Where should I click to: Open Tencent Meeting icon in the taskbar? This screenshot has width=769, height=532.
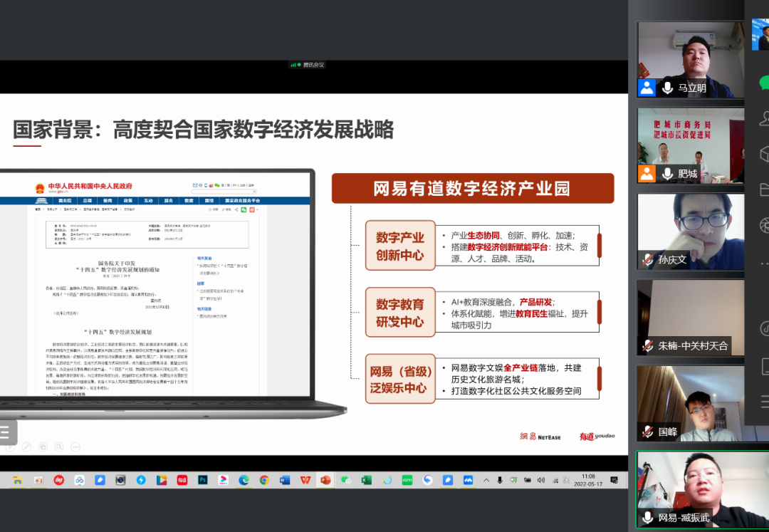[469, 480]
